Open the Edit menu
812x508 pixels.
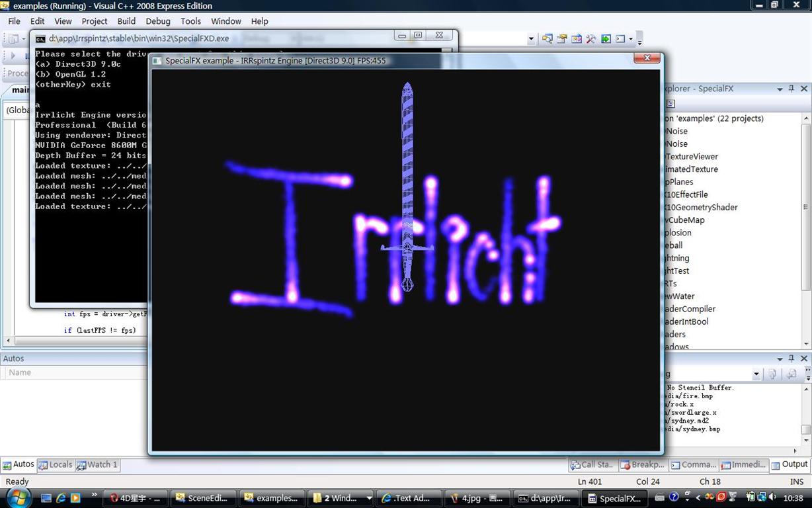[x=38, y=21]
